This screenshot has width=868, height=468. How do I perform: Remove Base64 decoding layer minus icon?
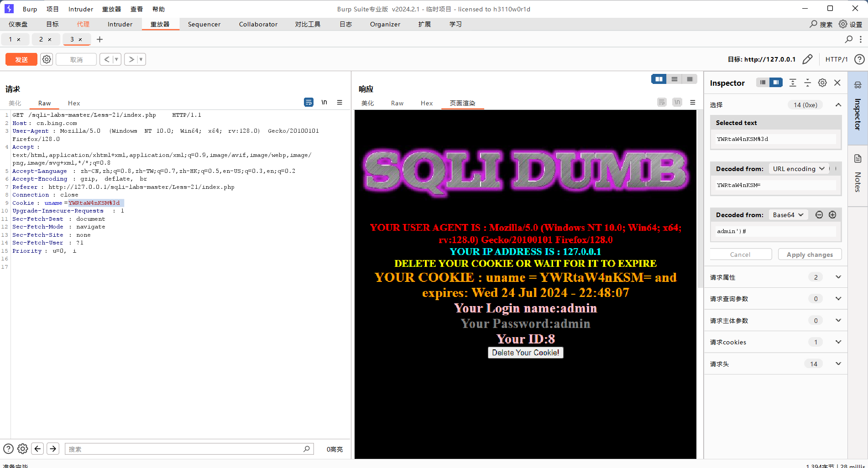pos(819,215)
